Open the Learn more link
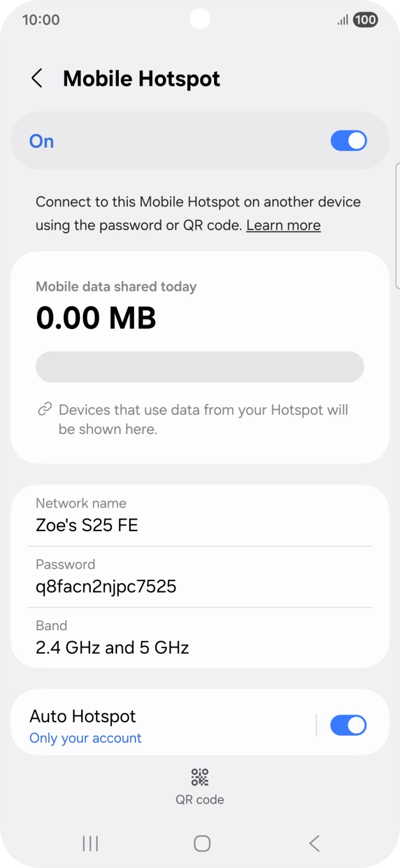 coord(283,225)
